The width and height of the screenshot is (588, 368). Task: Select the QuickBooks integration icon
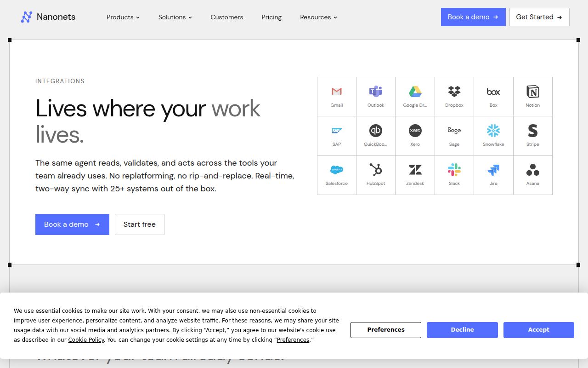376,131
